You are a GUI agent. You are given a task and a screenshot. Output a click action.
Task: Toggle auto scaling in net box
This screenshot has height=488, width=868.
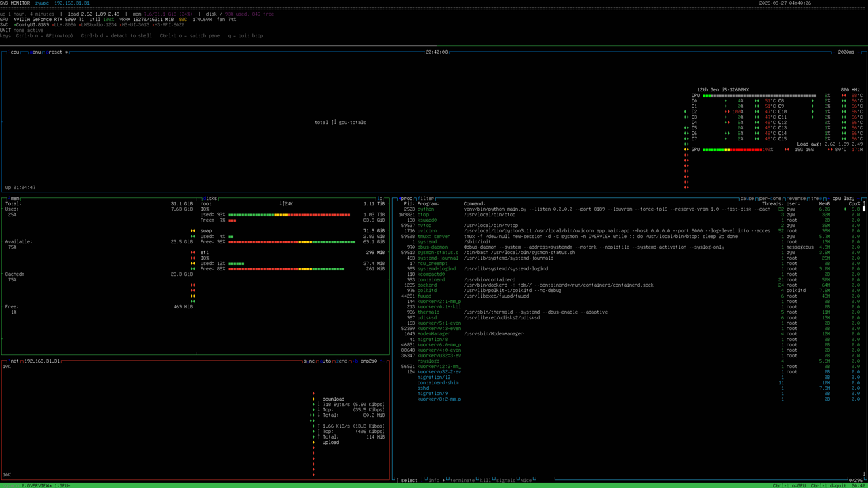[326, 361]
